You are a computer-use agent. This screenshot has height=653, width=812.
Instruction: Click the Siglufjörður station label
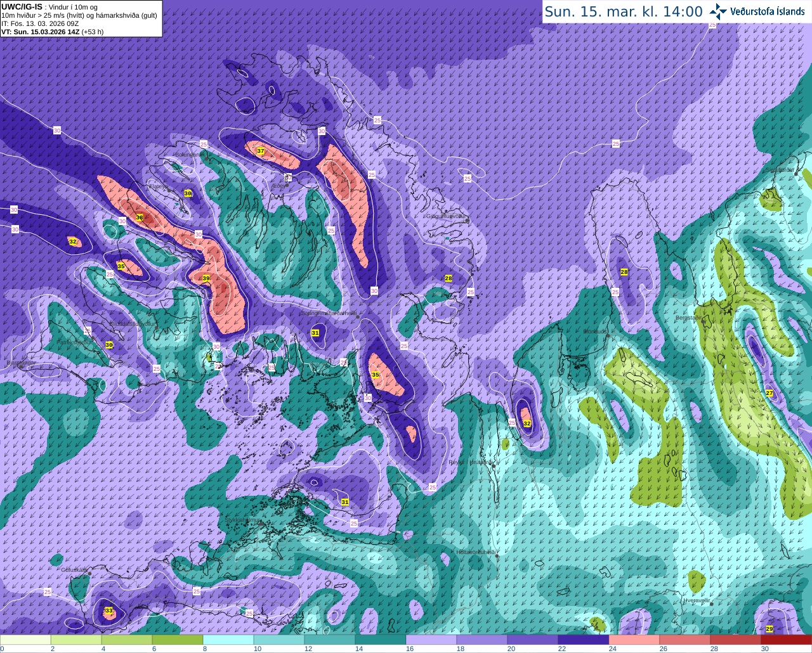(x=781, y=170)
